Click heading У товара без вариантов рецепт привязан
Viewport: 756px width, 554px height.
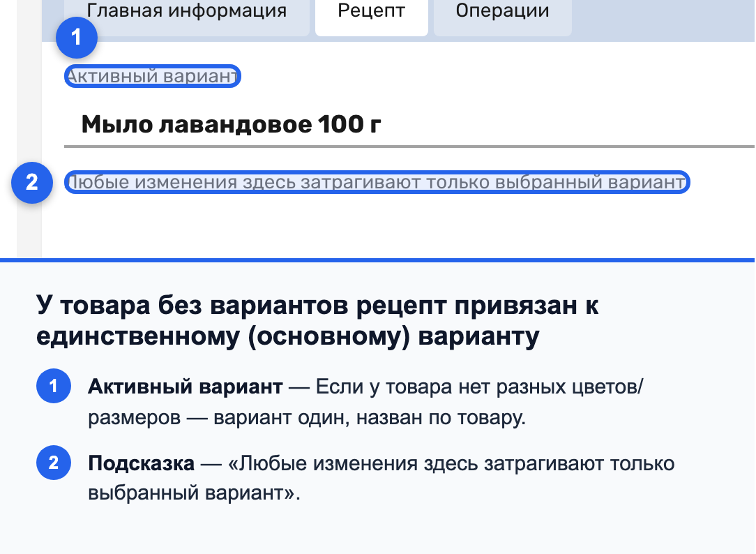(x=317, y=320)
